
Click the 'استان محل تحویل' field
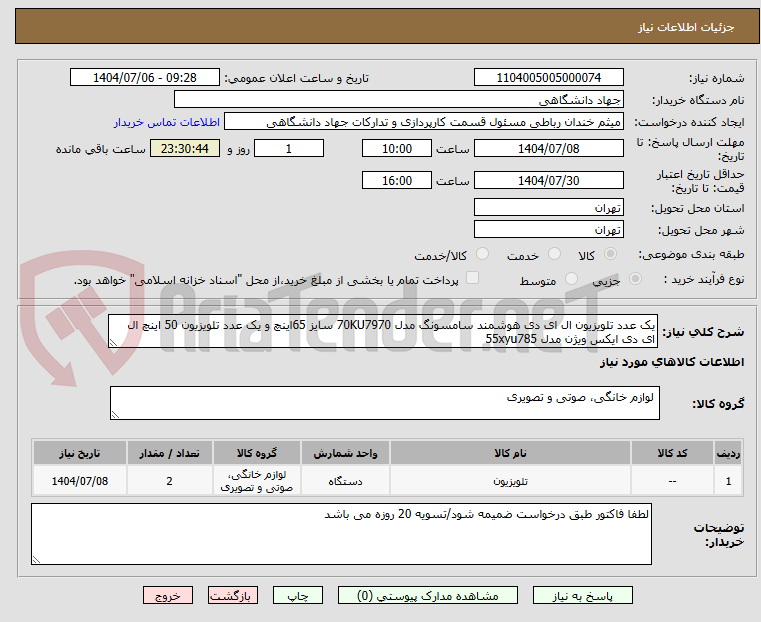[548, 207]
